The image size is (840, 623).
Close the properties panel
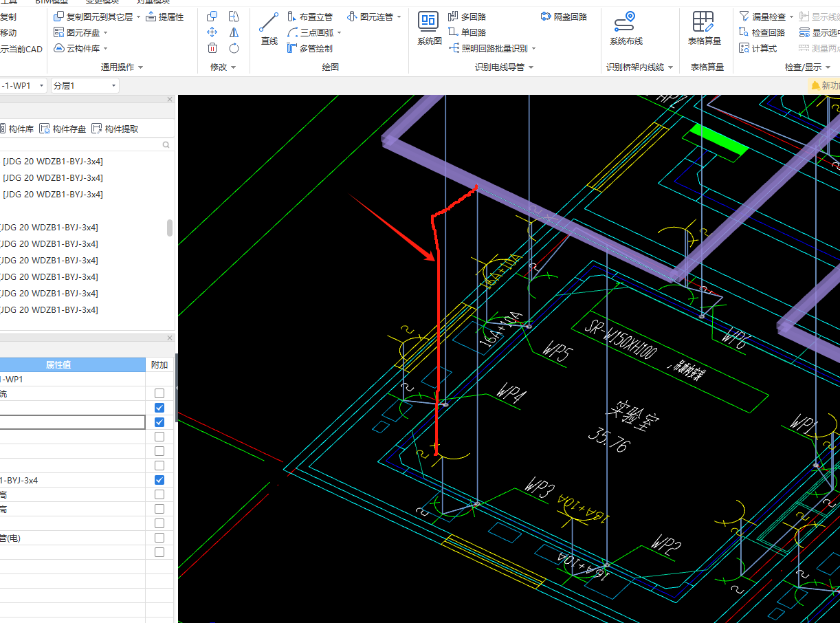[170, 338]
